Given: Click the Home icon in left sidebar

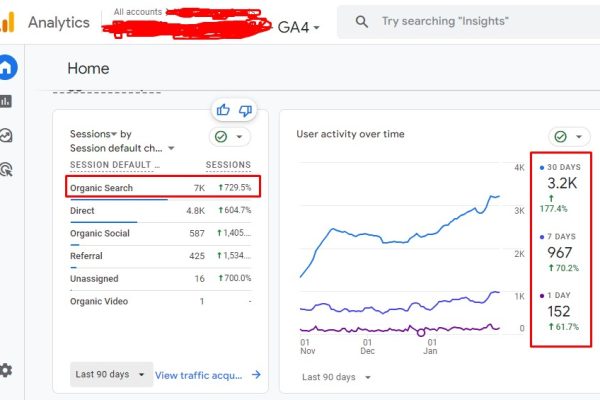Looking at the screenshot, I should pyautogui.click(x=7, y=69).
